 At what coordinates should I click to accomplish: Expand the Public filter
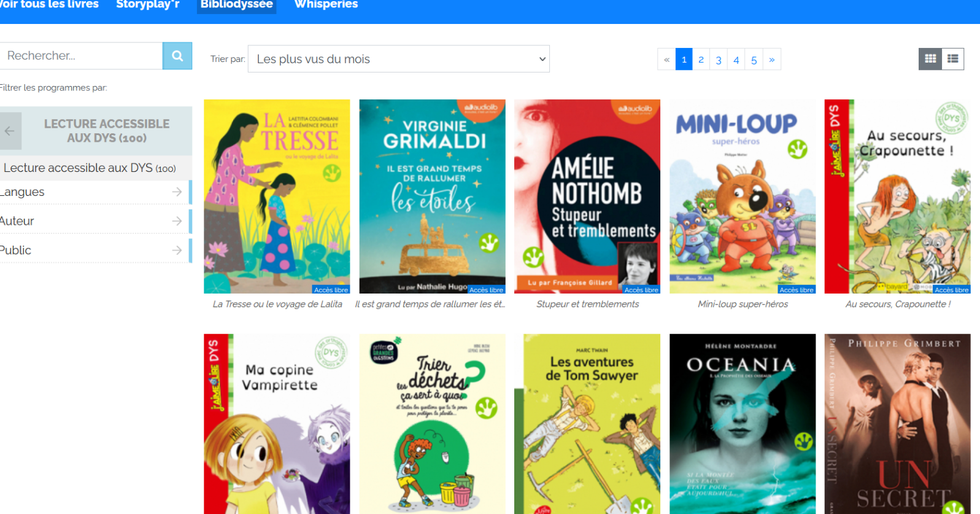point(95,251)
